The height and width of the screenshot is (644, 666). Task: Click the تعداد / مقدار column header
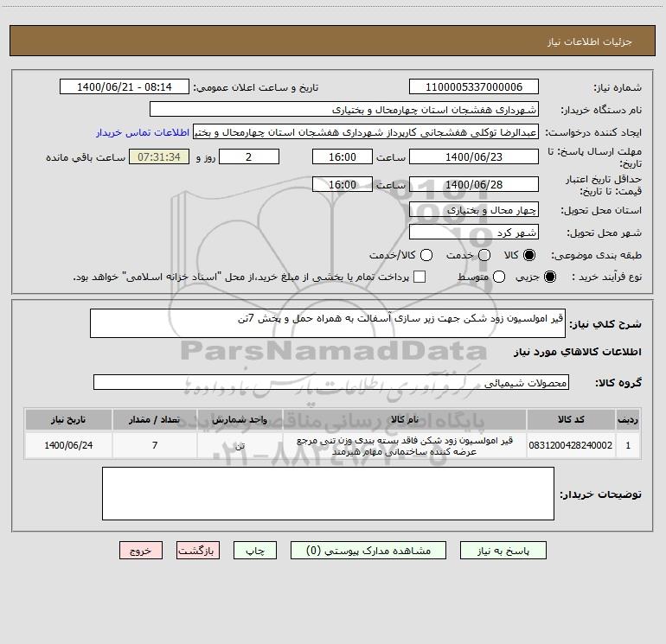point(155,419)
